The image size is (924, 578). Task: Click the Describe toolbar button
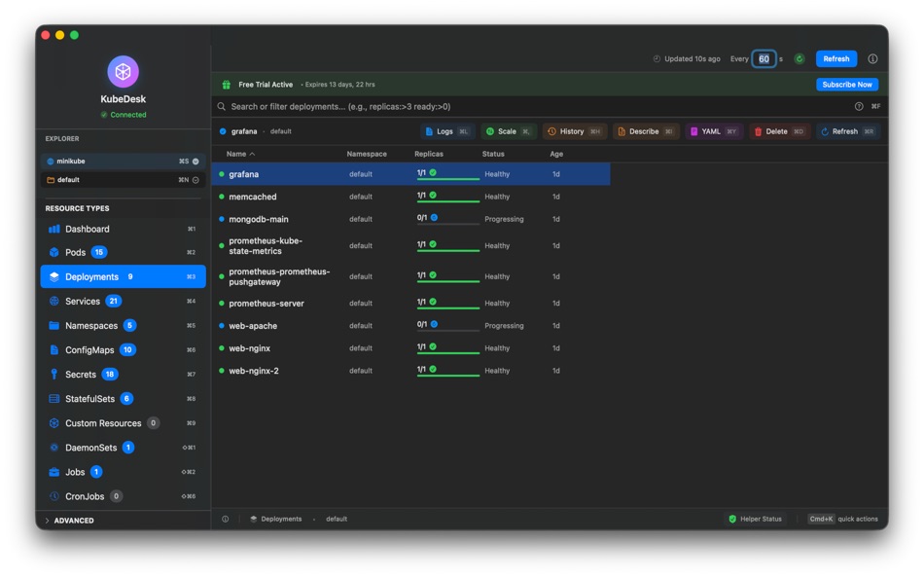(x=645, y=131)
